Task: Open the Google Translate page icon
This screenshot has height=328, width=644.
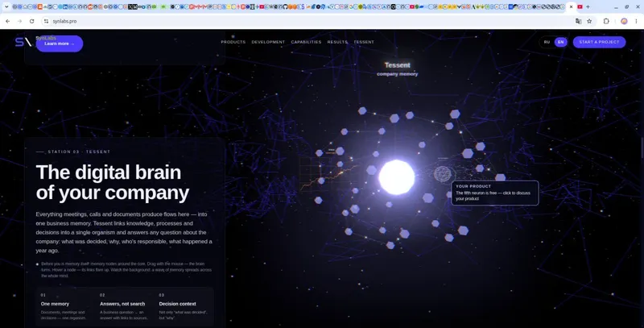Action: 578,21
